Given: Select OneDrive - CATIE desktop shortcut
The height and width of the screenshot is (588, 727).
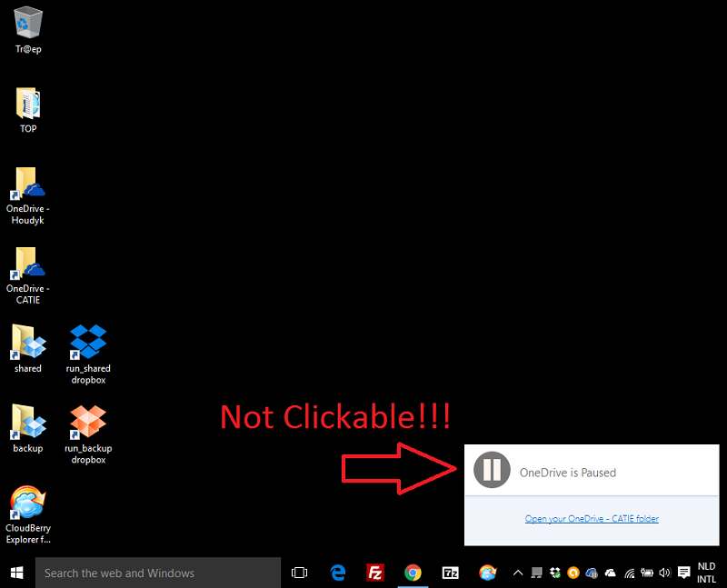Looking at the screenshot, I should pyautogui.click(x=28, y=265).
